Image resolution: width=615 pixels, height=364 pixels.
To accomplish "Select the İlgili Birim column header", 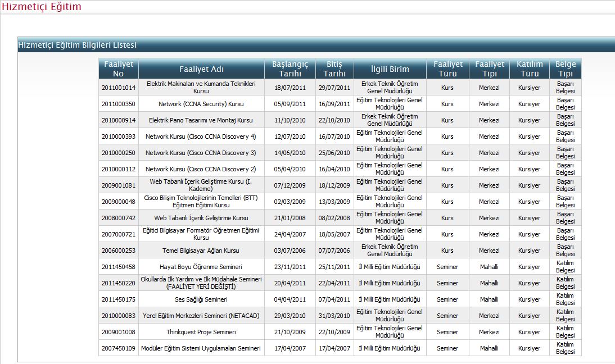I will [x=390, y=69].
